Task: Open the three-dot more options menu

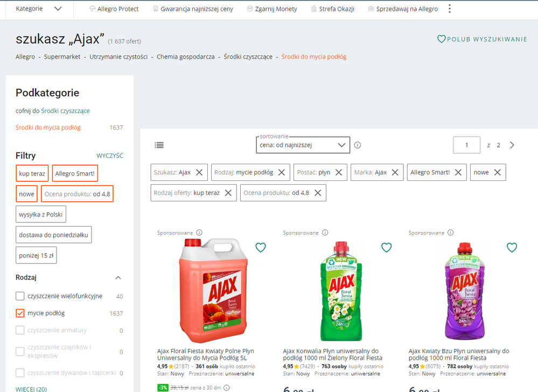Action: 450,9
